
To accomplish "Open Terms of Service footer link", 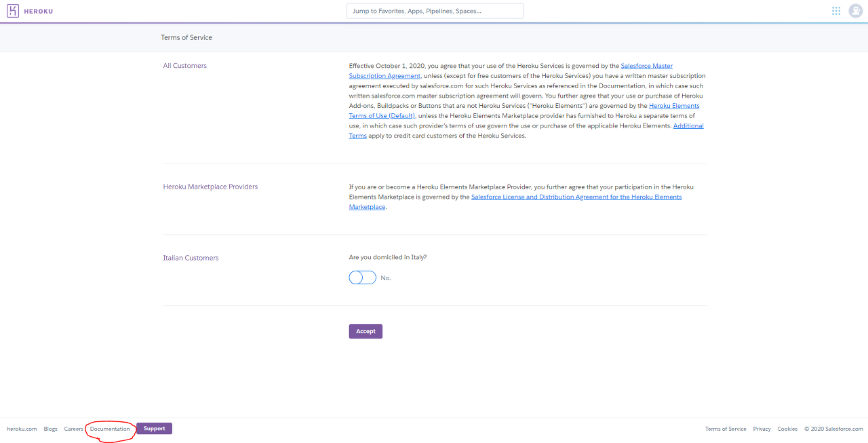I will (726, 429).
